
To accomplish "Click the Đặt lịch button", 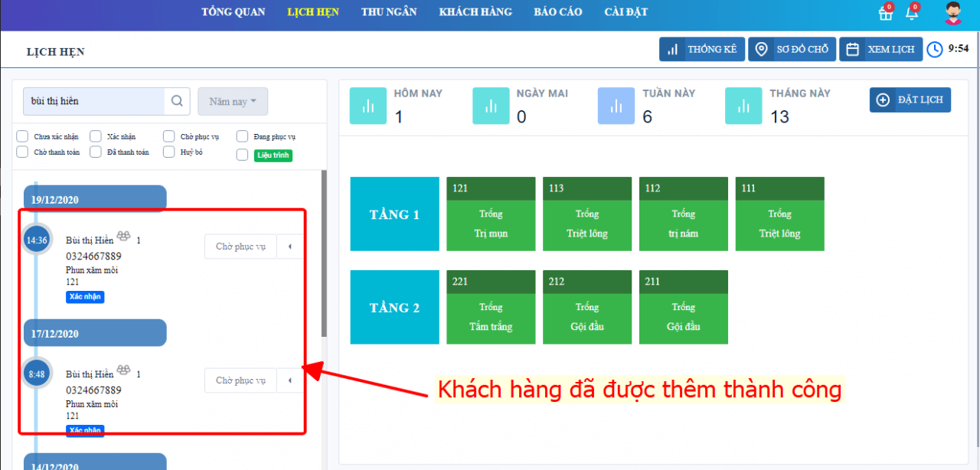I will tap(910, 100).
